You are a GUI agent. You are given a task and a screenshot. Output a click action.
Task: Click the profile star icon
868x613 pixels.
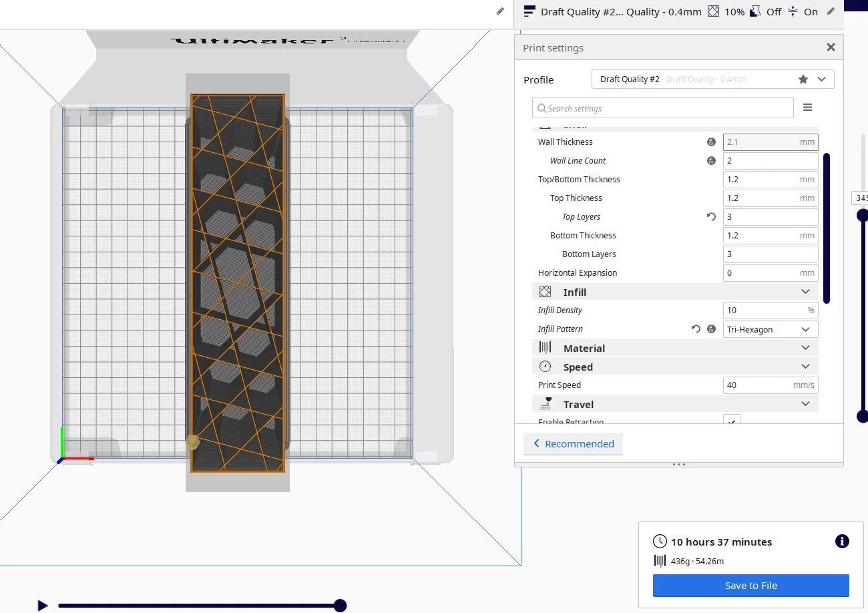pos(803,79)
